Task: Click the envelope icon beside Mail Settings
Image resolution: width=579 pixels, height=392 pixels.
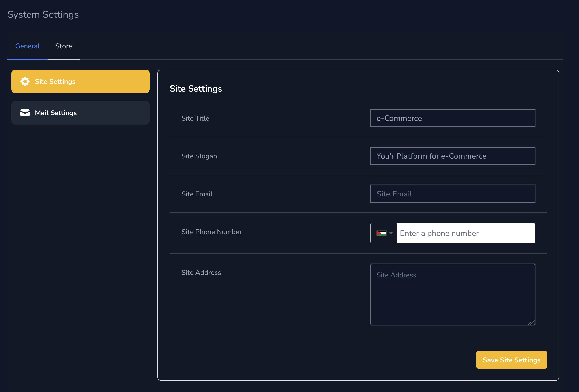Action: [25, 113]
